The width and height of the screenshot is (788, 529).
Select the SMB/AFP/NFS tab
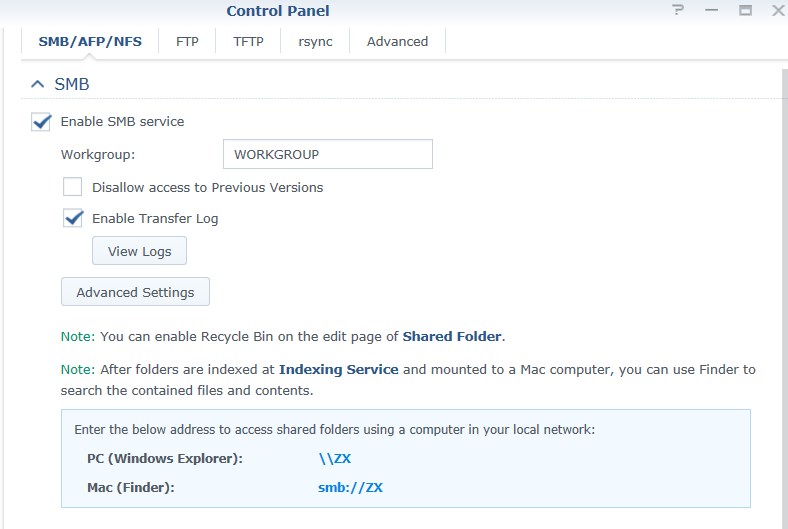coord(90,41)
